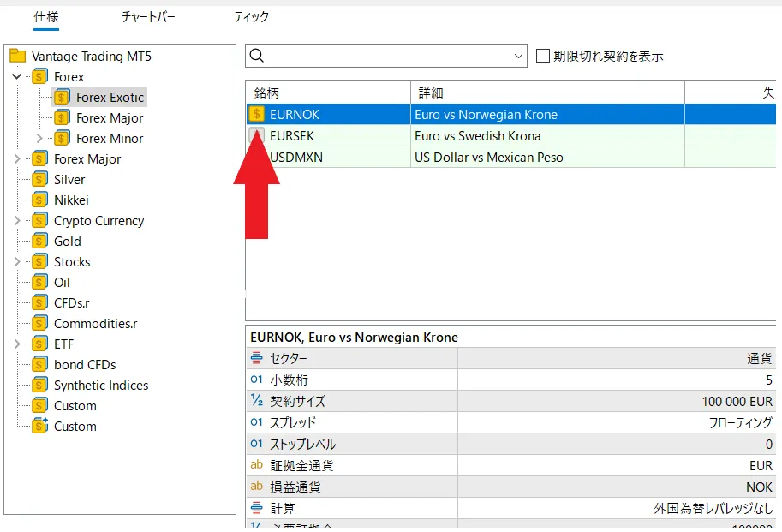The height and width of the screenshot is (532, 782).
Task: Click the grey icon beside EURSEK
Action: pos(256,135)
